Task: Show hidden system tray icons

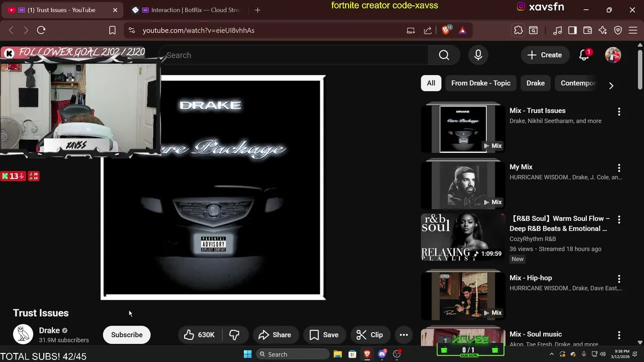Action: tap(552, 354)
